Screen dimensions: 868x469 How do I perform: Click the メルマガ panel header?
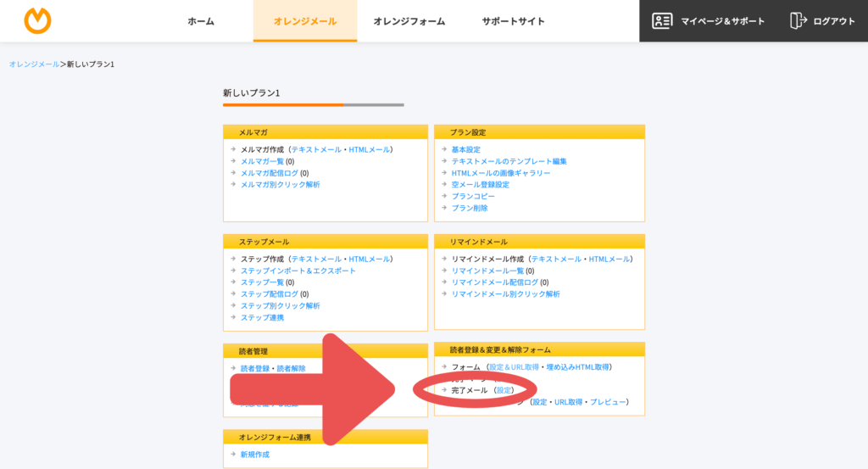point(325,132)
